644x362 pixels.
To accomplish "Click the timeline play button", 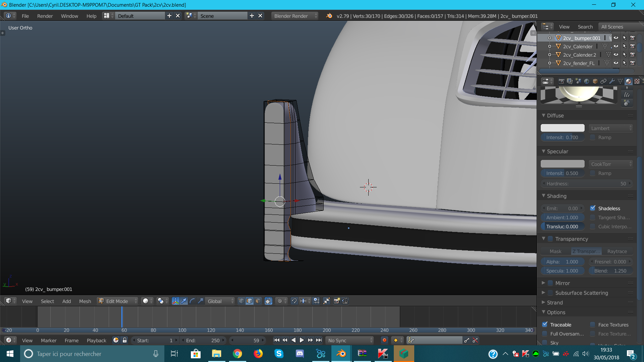I will click(x=302, y=340).
